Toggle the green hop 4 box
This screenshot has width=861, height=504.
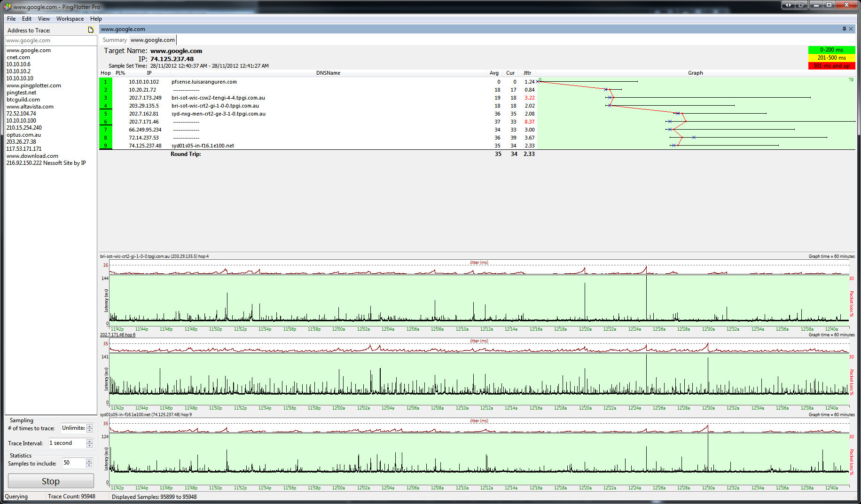[x=105, y=106]
